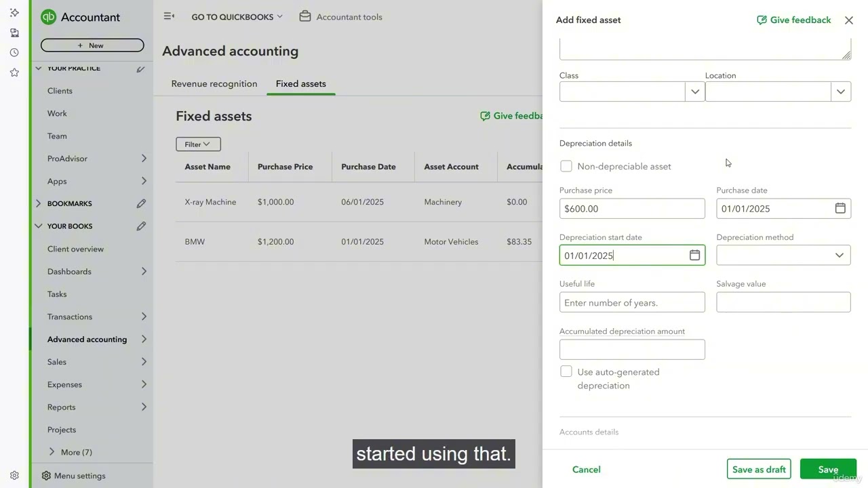868x488 pixels.
Task: Expand the Bookmarks section
Action: point(39,203)
